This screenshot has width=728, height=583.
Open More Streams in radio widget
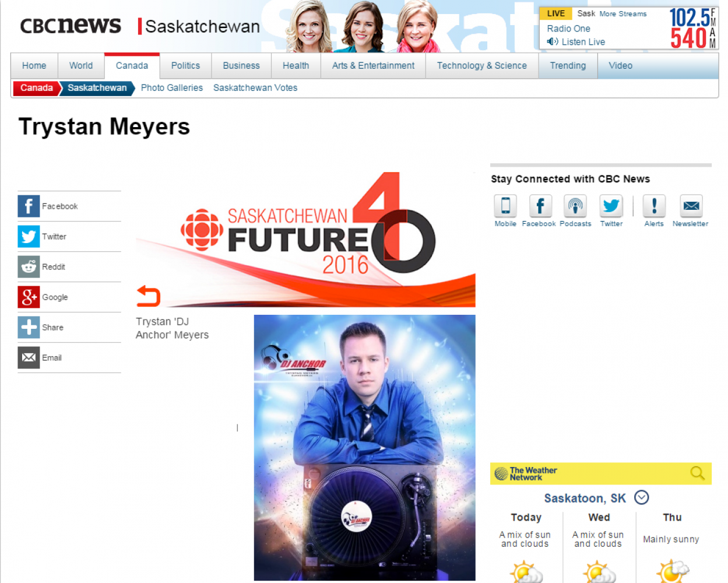(x=623, y=14)
